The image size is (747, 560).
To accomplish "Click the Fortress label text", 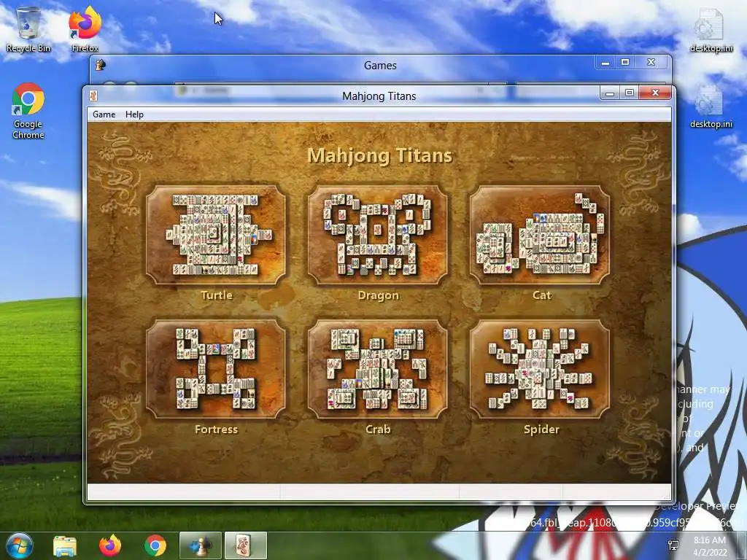I will point(216,429).
